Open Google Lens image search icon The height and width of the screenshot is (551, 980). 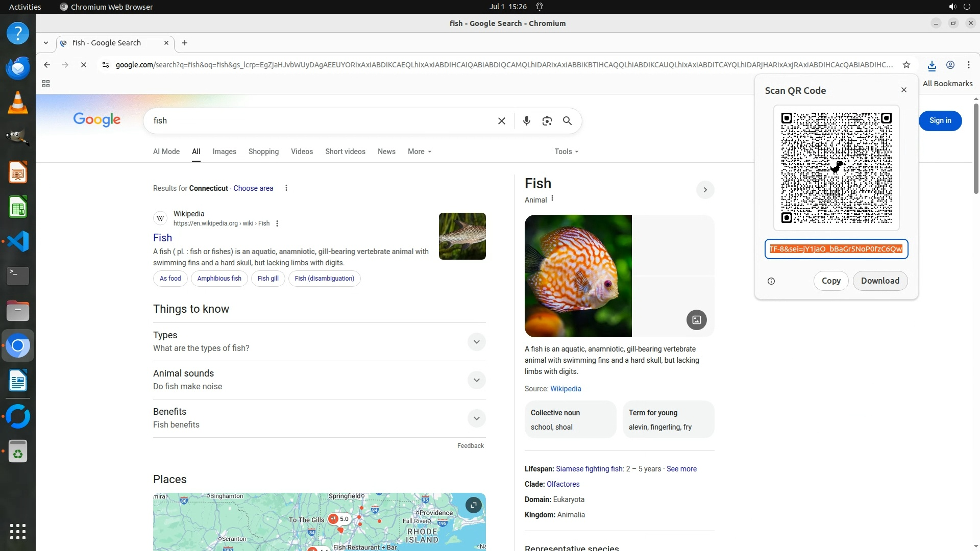point(547,121)
